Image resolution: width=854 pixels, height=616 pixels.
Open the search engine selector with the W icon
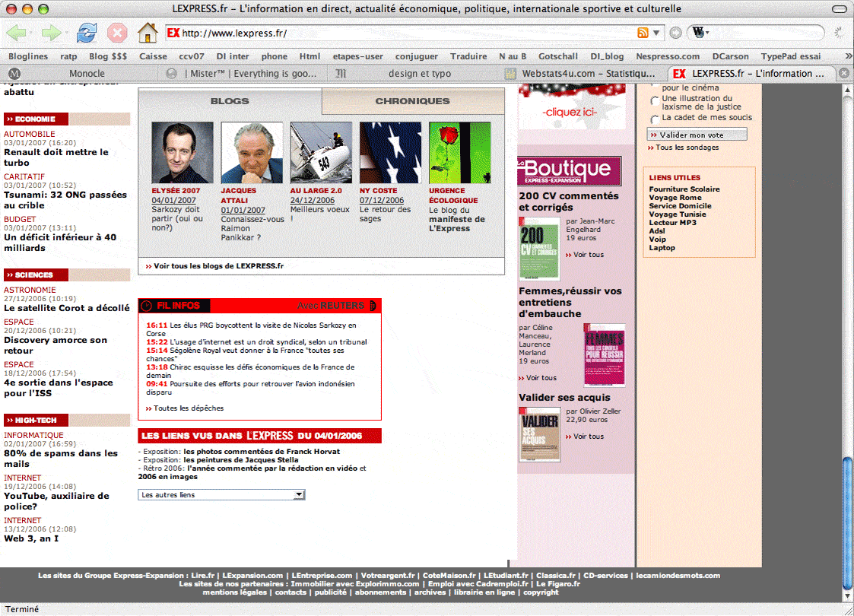[x=700, y=33]
